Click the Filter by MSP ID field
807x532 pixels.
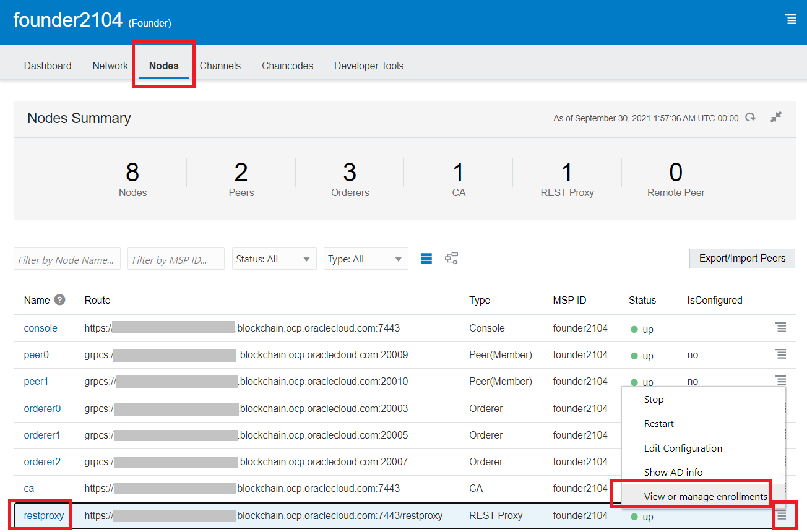click(176, 260)
